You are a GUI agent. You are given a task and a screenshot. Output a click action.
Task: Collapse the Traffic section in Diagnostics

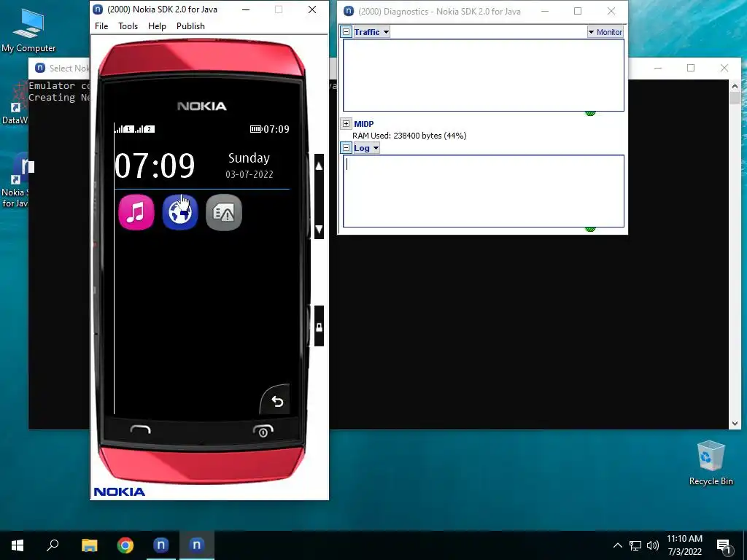click(347, 32)
